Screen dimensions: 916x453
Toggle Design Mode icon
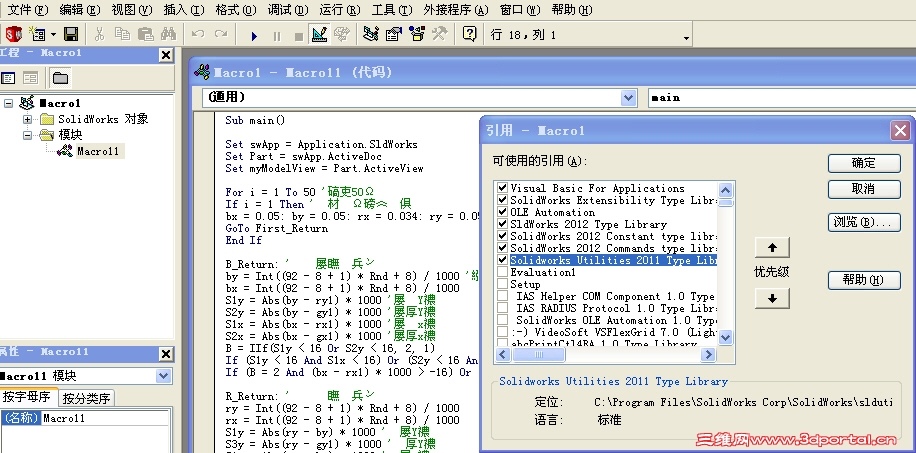(319, 34)
